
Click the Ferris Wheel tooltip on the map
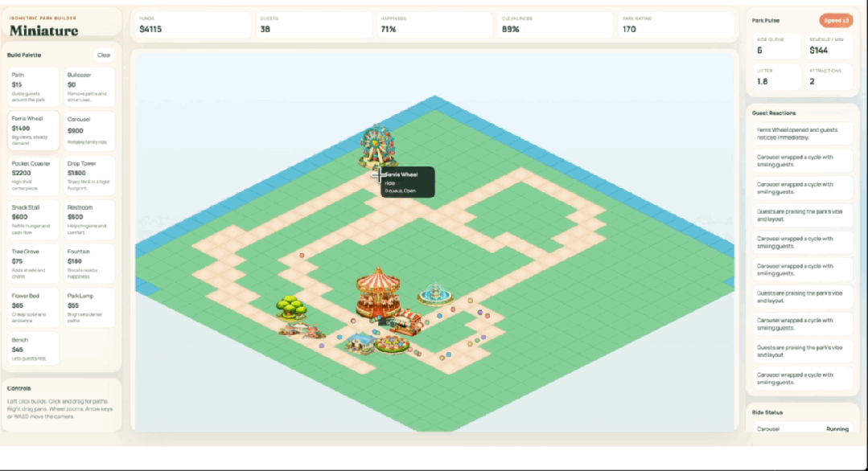pyautogui.click(x=407, y=182)
